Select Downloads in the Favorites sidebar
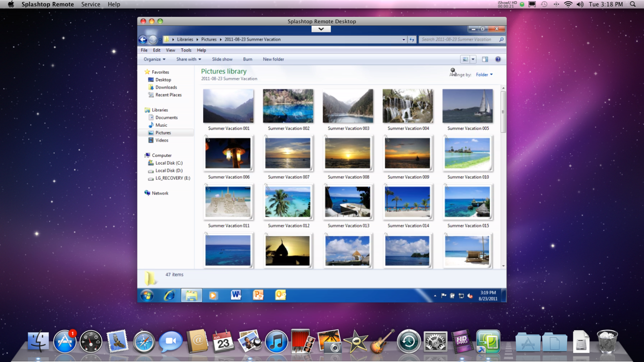 tap(166, 87)
